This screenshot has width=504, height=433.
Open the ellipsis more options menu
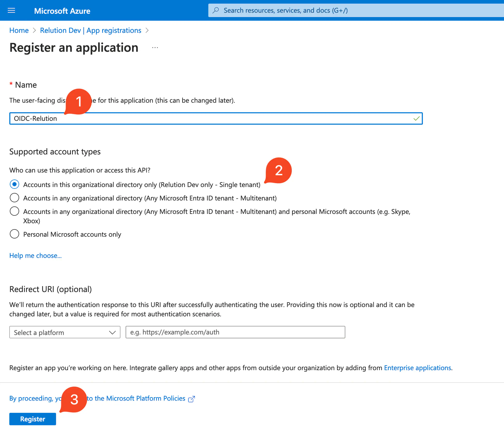155,48
